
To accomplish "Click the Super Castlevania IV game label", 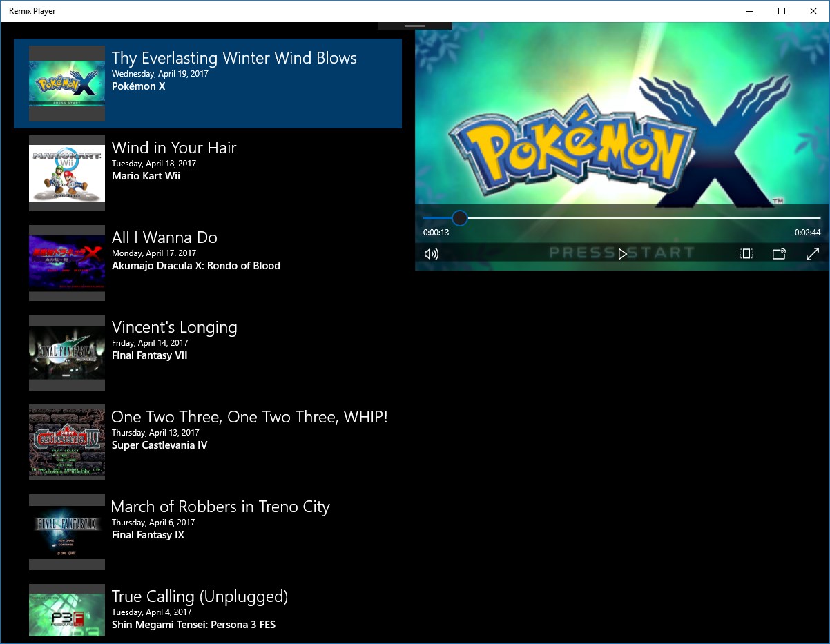I will pyautogui.click(x=160, y=445).
